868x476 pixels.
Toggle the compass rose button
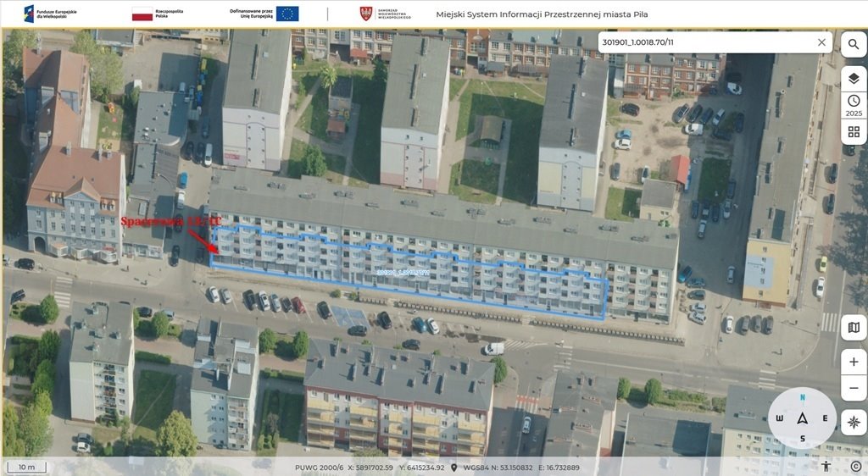tap(854, 423)
